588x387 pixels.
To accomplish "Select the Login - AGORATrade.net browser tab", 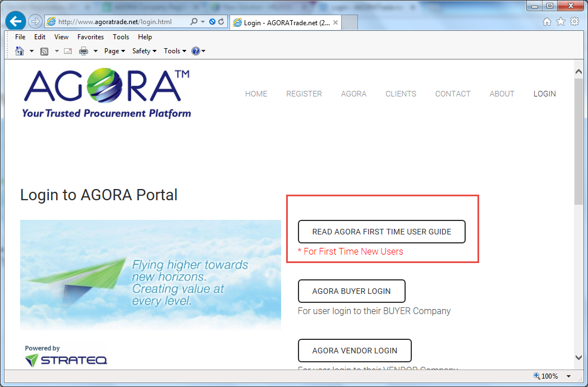I will point(286,22).
